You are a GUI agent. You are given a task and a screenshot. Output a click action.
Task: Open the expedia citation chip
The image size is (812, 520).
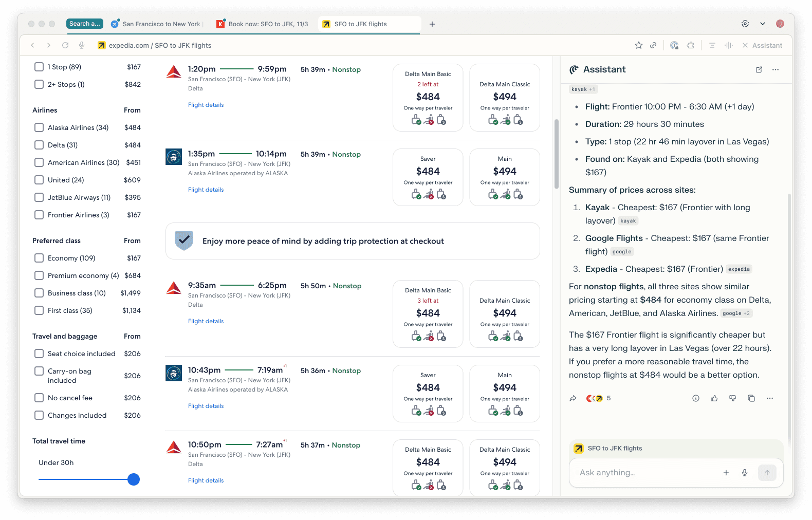pyautogui.click(x=739, y=269)
